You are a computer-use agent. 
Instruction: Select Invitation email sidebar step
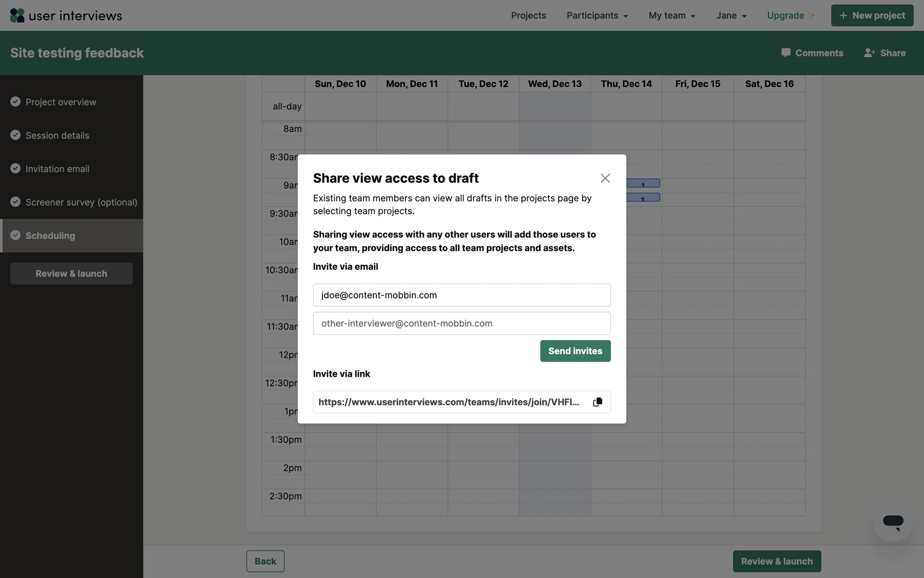point(57,169)
